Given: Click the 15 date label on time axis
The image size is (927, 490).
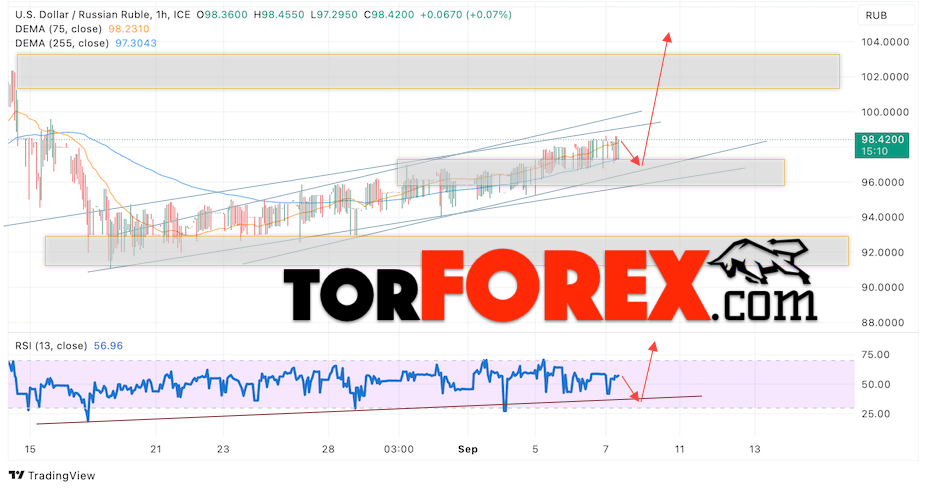Looking at the screenshot, I should [30, 449].
